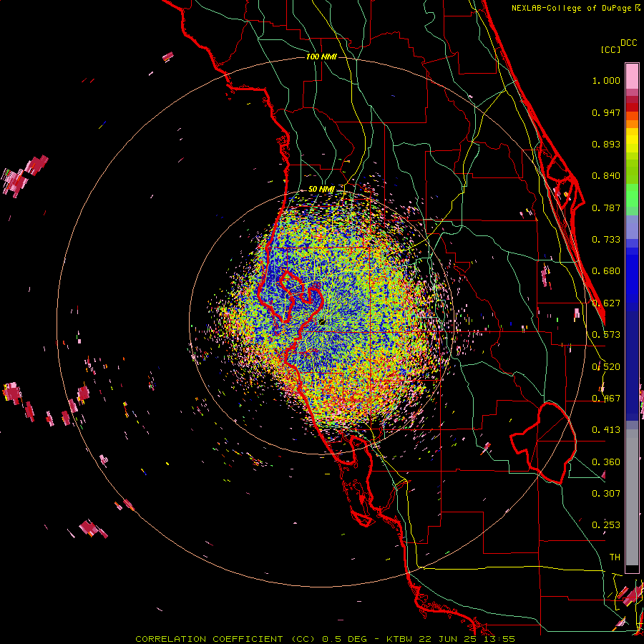Screen dimensions: 644x644
Task: Click the 0.947 scale value
Action: point(606,112)
